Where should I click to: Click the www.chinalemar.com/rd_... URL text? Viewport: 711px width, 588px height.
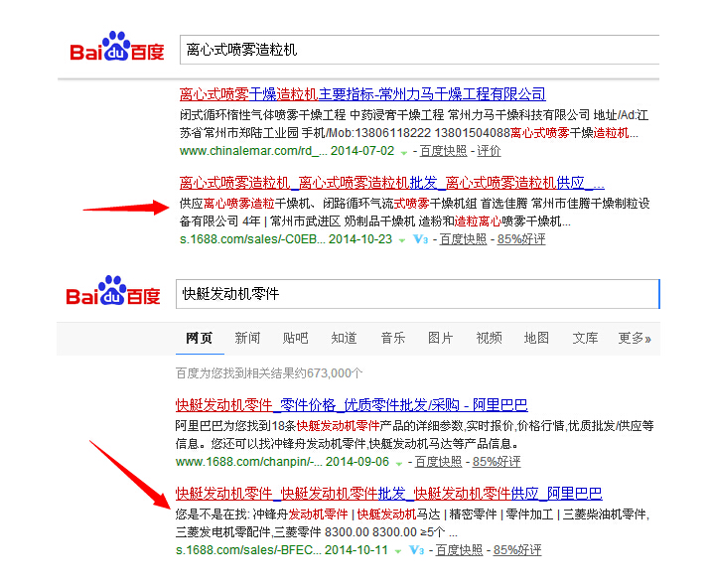[x=253, y=151]
